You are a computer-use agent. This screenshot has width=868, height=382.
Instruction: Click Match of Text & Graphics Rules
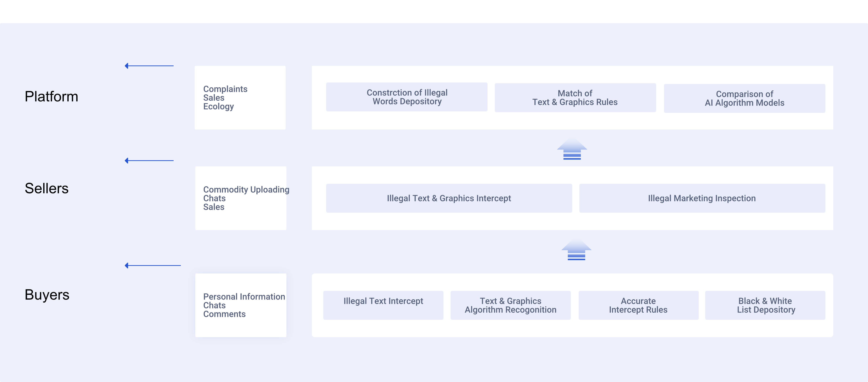[575, 98]
